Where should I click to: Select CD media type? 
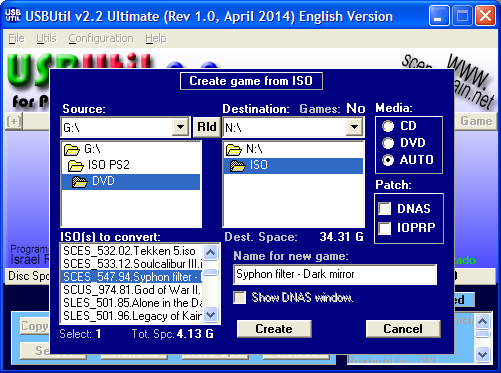388,126
